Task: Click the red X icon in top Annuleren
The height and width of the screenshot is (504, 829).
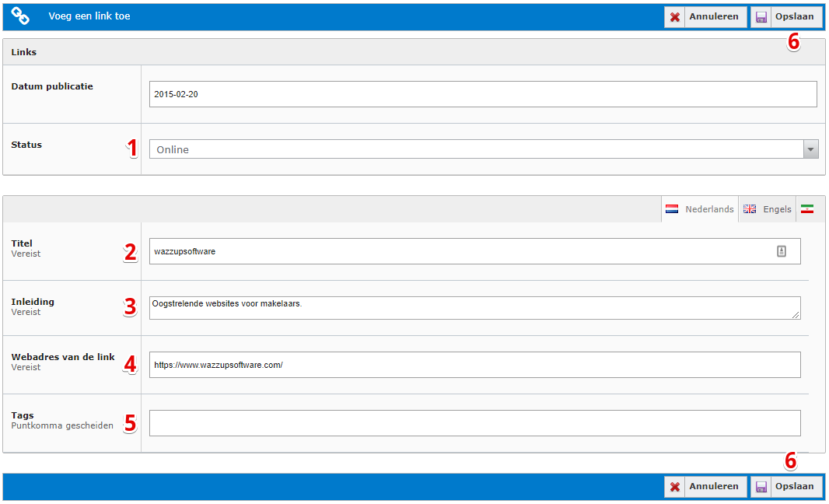Action: point(674,17)
